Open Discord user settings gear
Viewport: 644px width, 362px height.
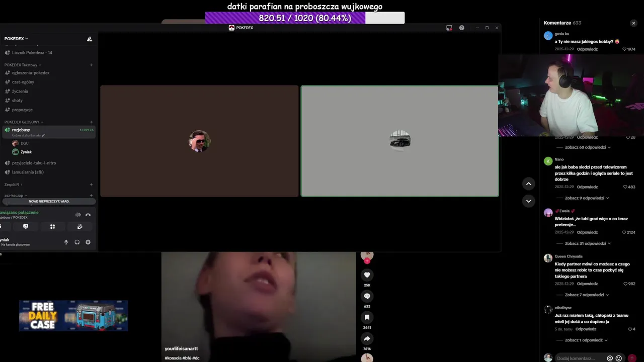click(x=88, y=242)
